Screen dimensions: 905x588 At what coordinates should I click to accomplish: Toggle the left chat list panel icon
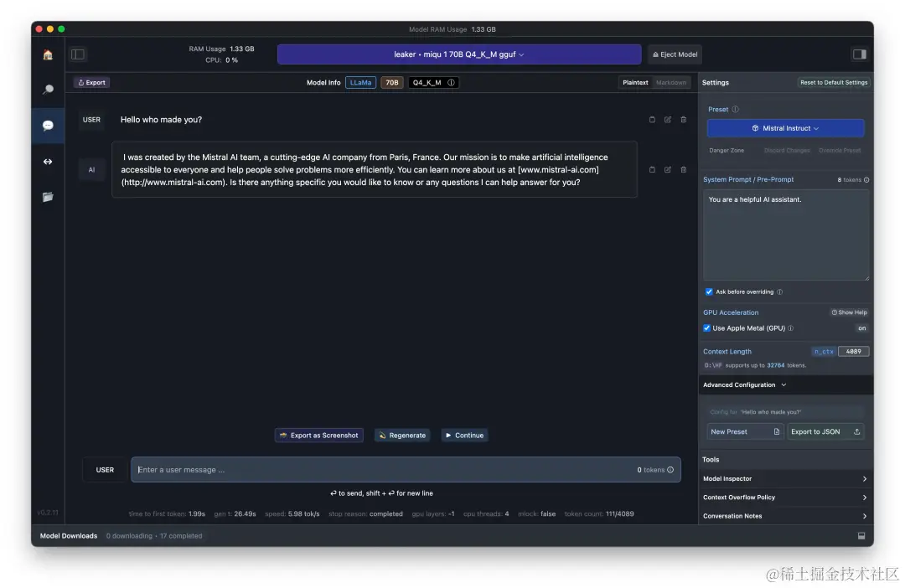point(78,54)
